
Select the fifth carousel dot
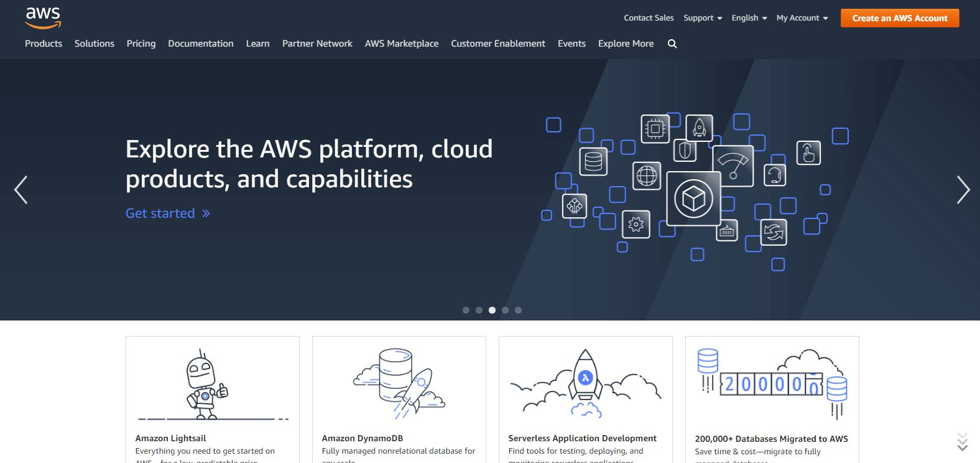pos(518,310)
